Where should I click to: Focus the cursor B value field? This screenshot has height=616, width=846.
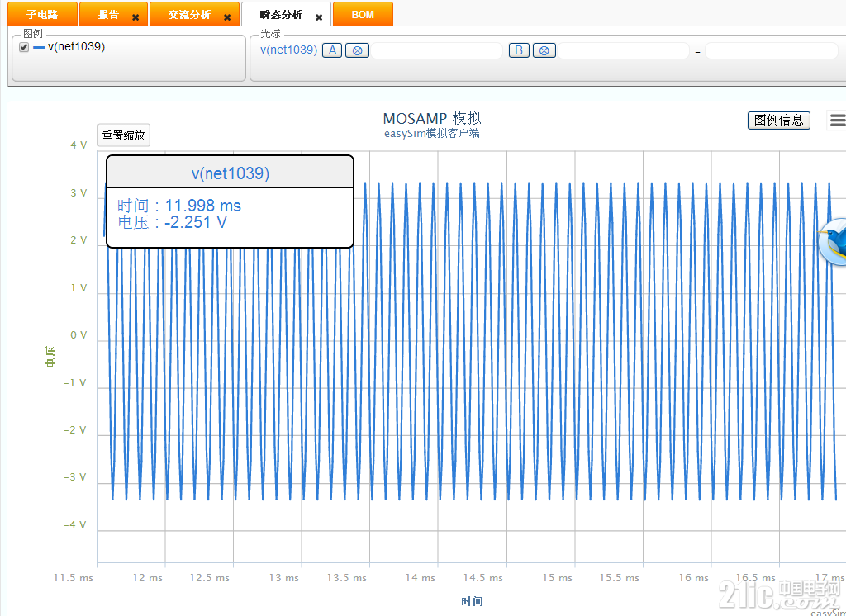(624, 50)
